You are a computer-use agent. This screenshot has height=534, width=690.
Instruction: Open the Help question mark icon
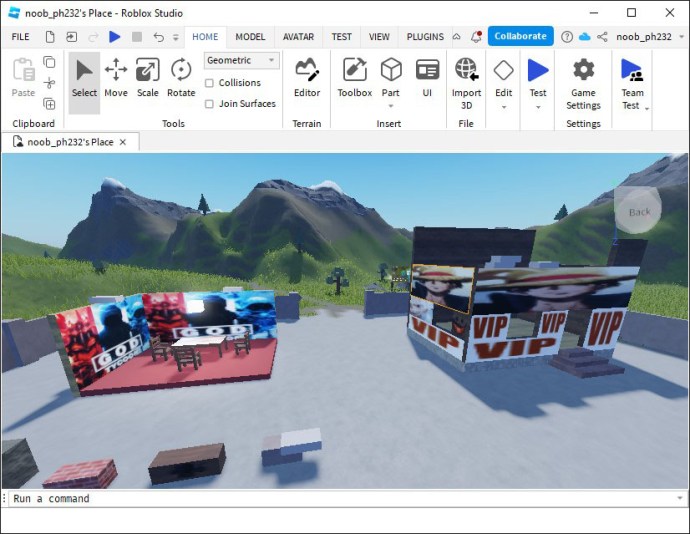point(567,37)
